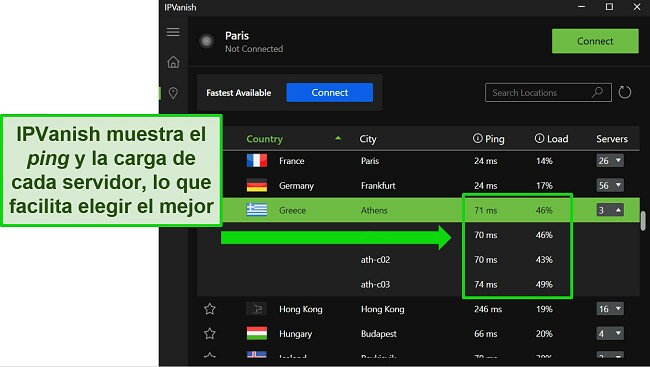Expand Hungary servers dropdown 4

point(610,333)
